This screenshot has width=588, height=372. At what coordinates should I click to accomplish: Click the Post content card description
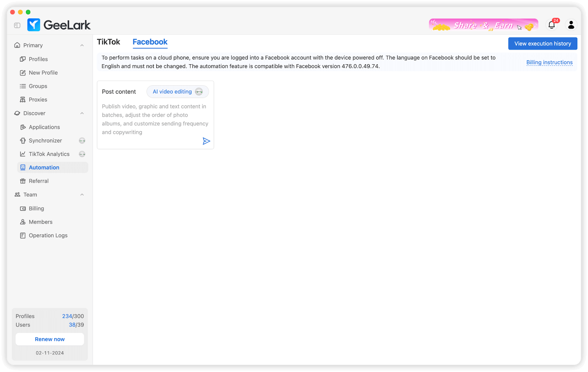pos(155,119)
